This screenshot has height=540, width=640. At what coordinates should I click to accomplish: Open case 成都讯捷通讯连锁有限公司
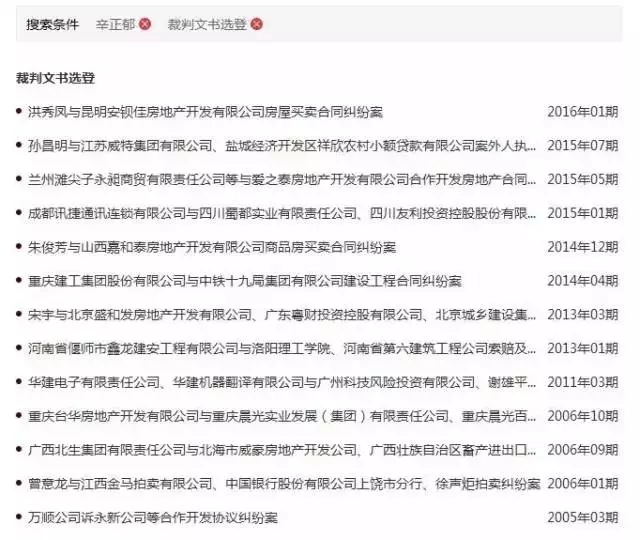(282, 213)
